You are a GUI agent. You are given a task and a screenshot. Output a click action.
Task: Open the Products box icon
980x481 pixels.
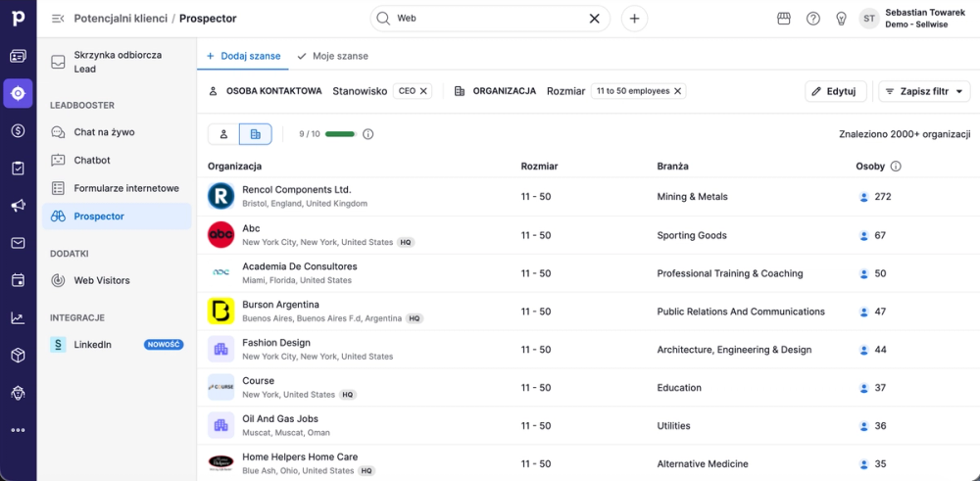click(x=18, y=356)
